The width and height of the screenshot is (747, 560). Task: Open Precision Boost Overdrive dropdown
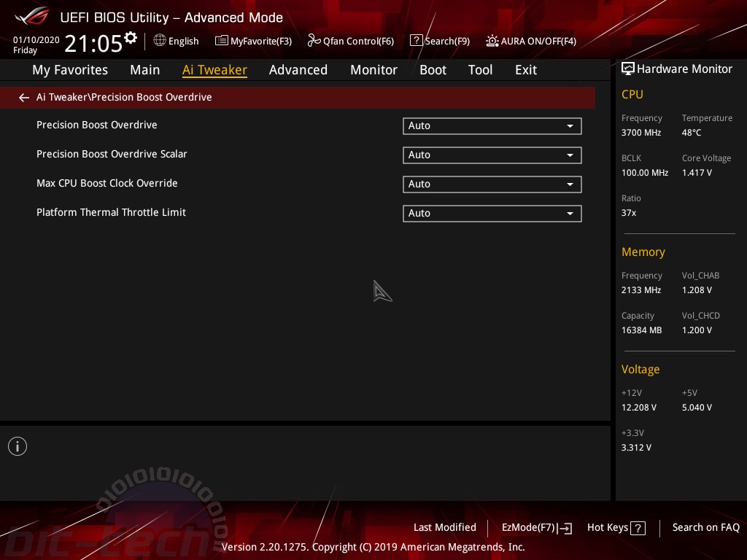(492, 125)
